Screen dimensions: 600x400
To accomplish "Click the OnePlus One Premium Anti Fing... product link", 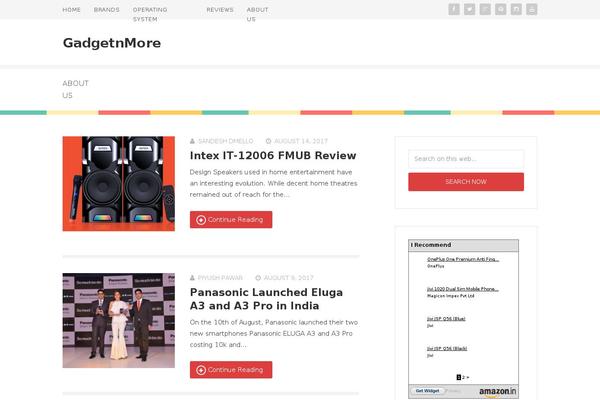I will tap(463, 259).
